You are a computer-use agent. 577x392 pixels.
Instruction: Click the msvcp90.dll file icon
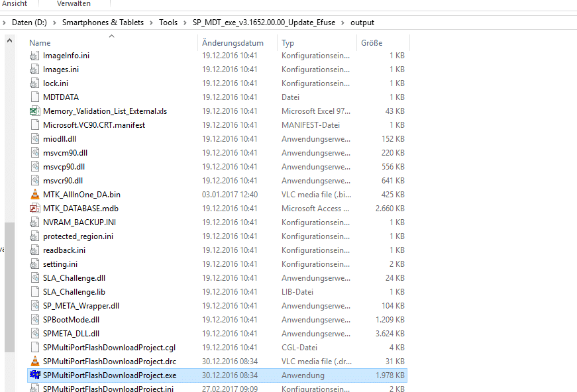click(x=34, y=167)
